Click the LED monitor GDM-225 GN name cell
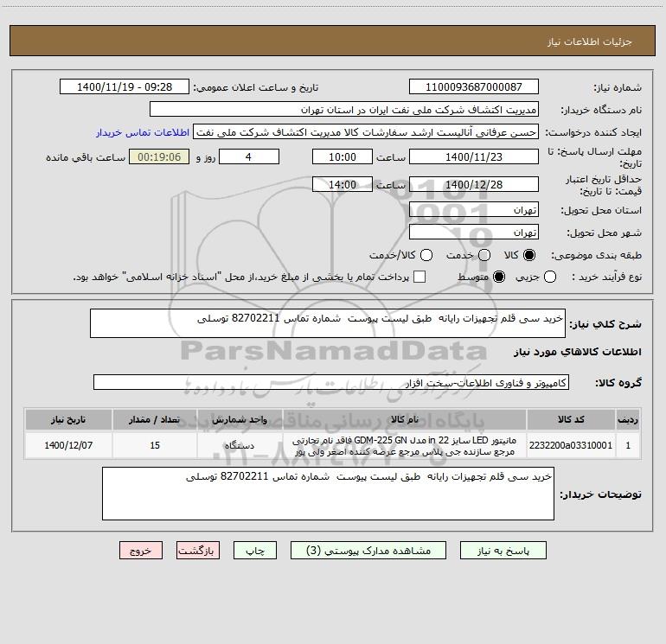The image size is (666, 644). (405, 445)
